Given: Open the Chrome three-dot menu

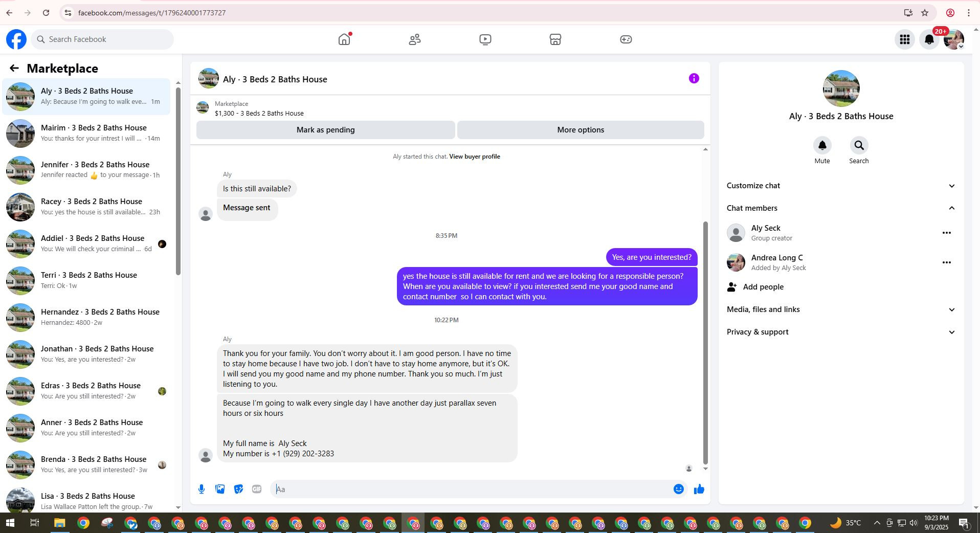Looking at the screenshot, I should pyautogui.click(x=968, y=13).
